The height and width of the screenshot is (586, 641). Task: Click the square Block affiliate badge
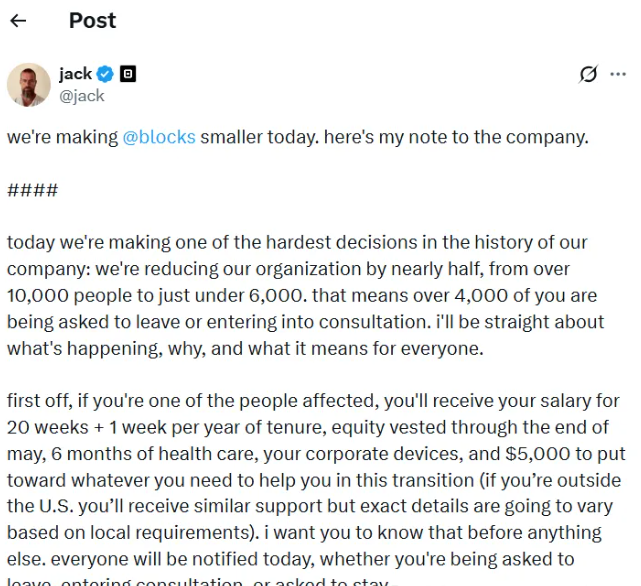[128, 74]
